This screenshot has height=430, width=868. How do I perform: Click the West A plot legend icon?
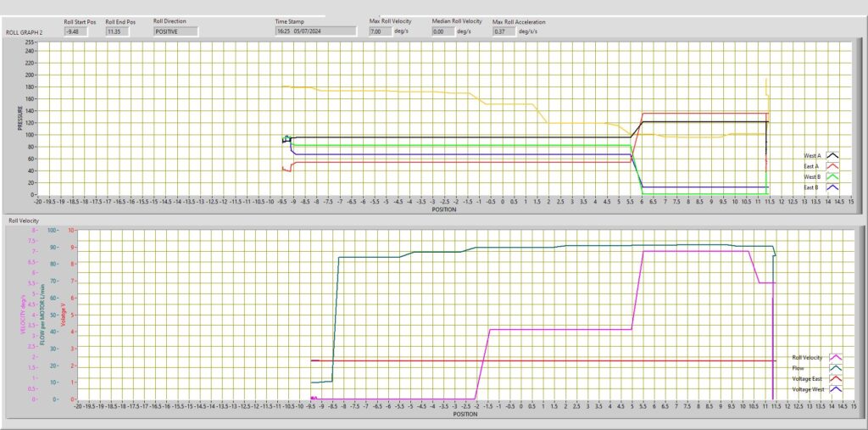point(832,155)
